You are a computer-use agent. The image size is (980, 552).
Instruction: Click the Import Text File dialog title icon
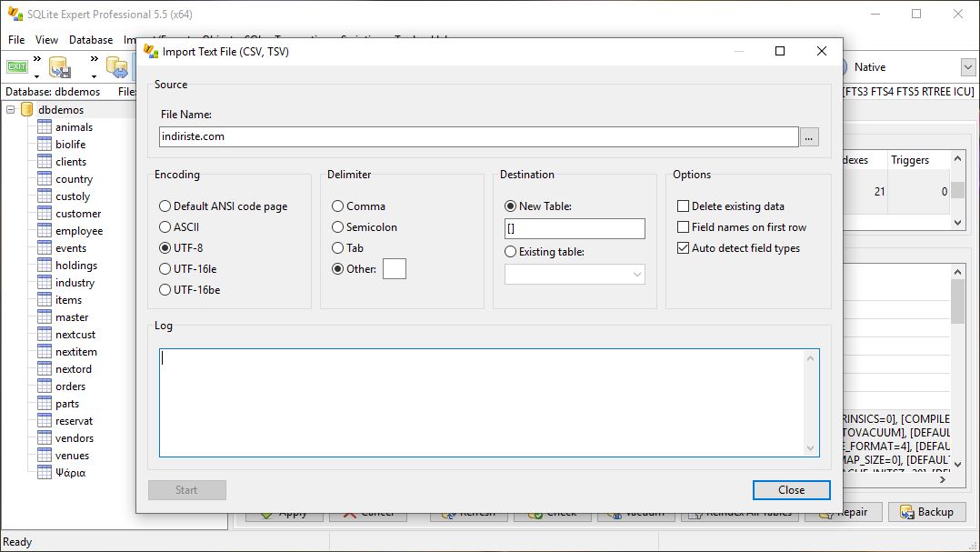(x=151, y=51)
